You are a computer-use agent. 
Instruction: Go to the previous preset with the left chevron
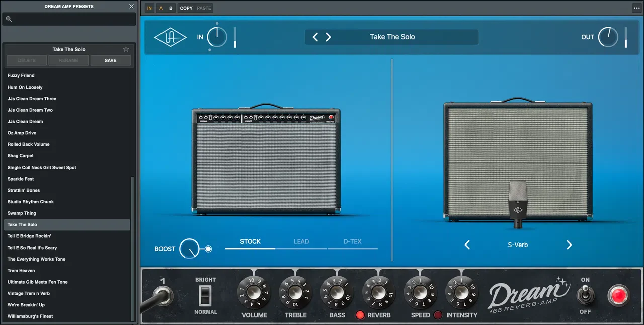[315, 37]
